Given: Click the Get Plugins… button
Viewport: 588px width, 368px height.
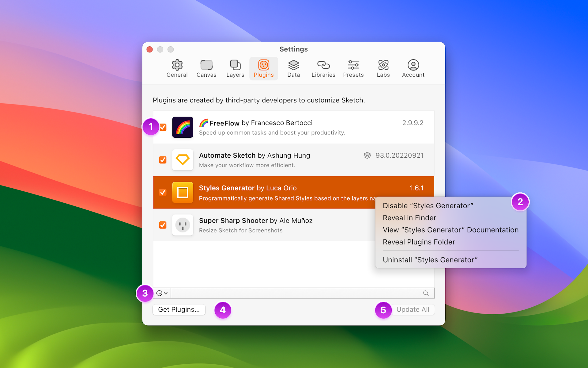Looking at the screenshot, I should click(179, 309).
